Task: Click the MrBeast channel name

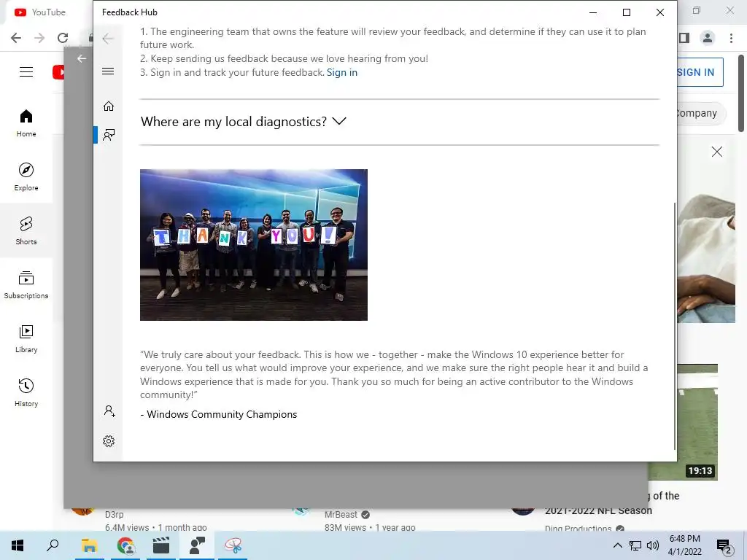Action: (x=341, y=515)
